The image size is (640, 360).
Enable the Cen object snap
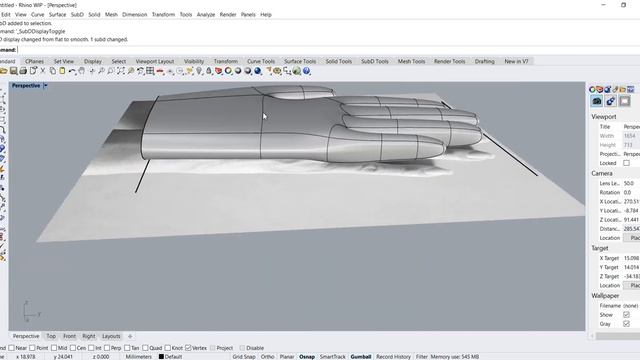[x=73, y=348]
